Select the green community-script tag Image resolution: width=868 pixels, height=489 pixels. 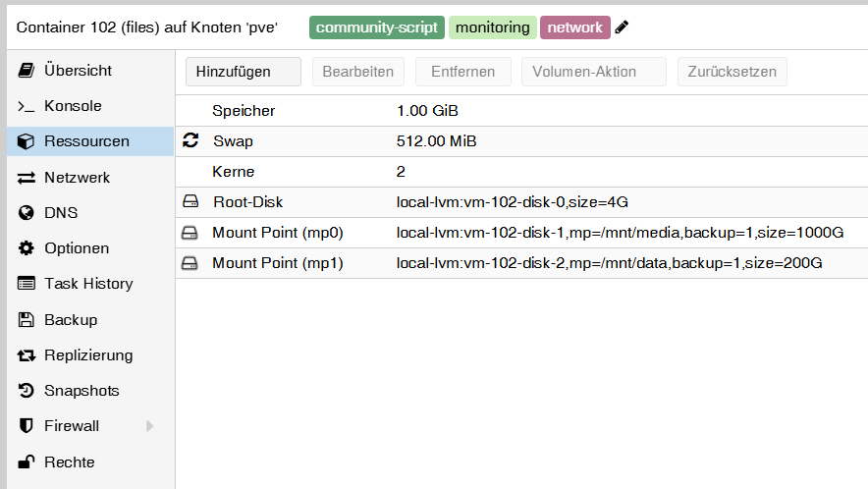[377, 27]
